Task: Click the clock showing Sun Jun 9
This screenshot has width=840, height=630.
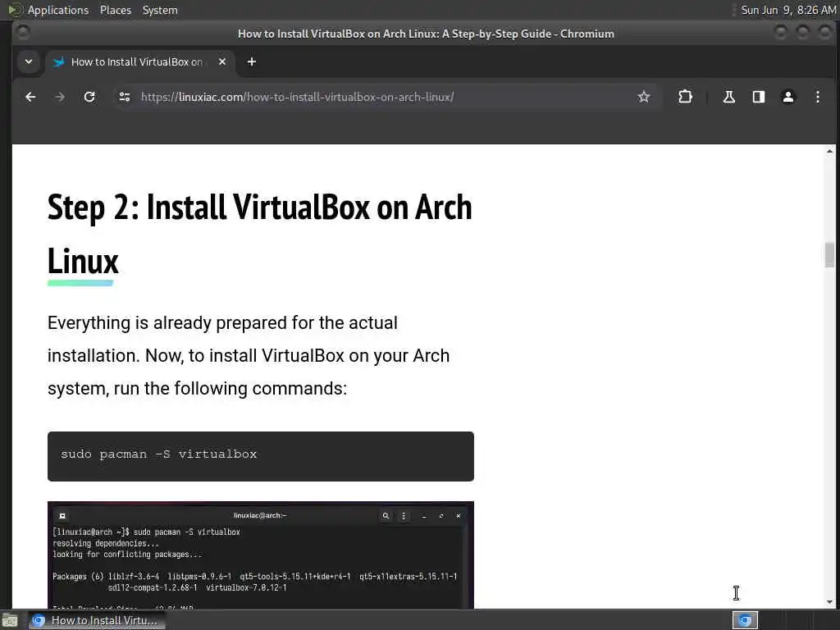Action: pyautogui.click(x=788, y=10)
